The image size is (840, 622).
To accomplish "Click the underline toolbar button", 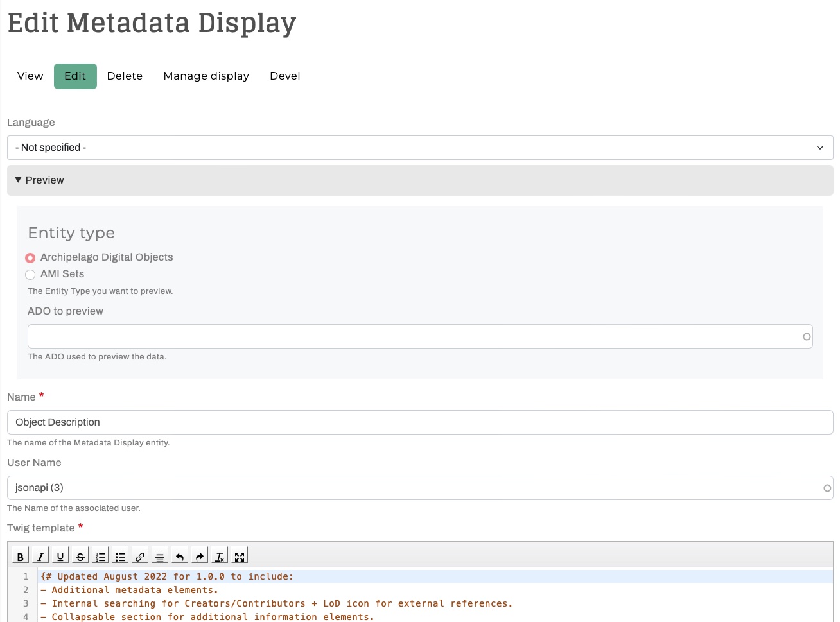I will [60, 557].
